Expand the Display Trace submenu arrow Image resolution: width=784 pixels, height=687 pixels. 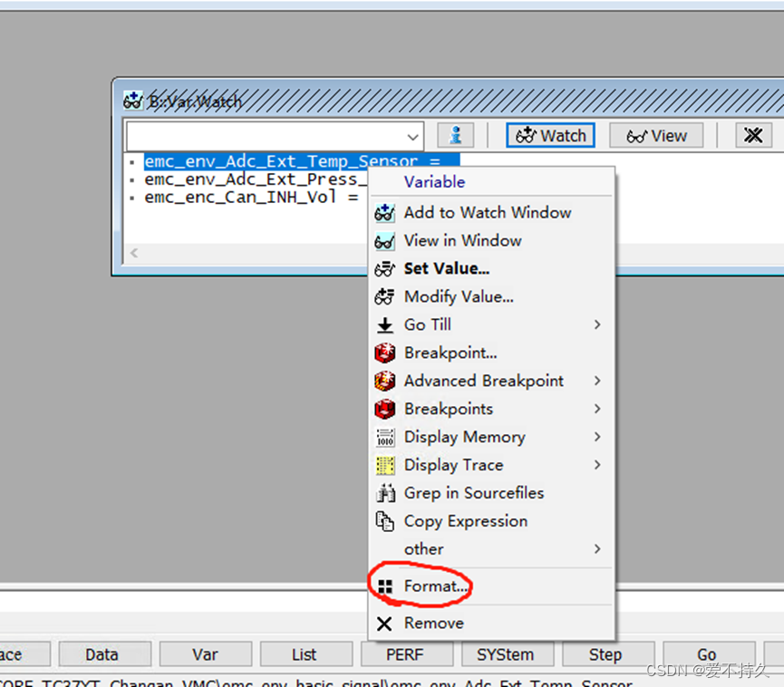tap(597, 465)
